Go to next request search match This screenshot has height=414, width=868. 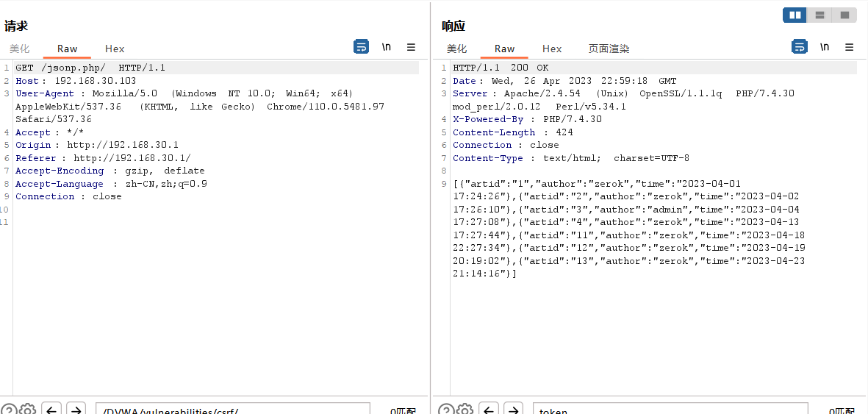coord(76,410)
